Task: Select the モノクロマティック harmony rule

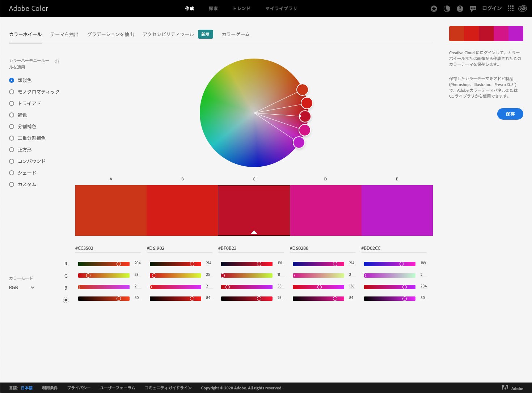Action: (34, 92)
